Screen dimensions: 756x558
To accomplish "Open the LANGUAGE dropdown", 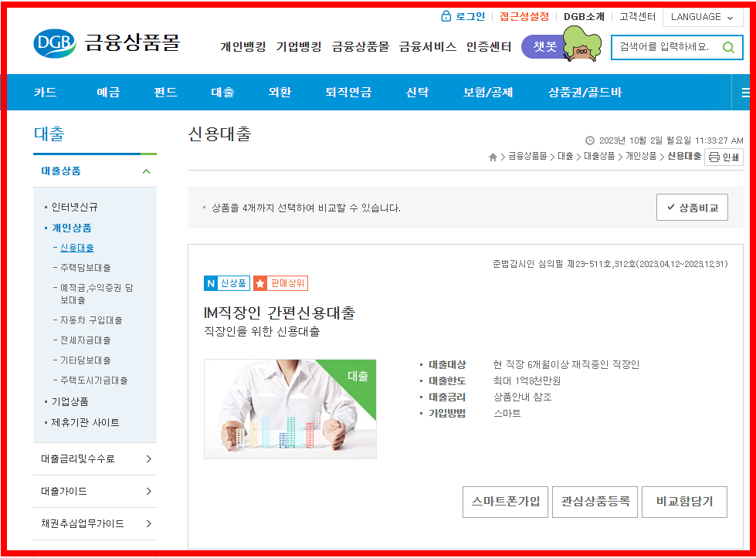I will (x=702, y=16).
